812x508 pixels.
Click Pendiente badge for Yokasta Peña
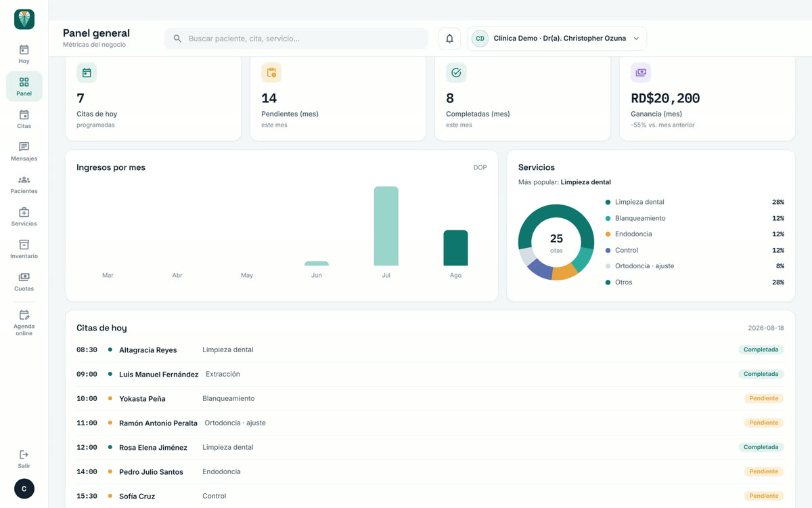(764, 398)
